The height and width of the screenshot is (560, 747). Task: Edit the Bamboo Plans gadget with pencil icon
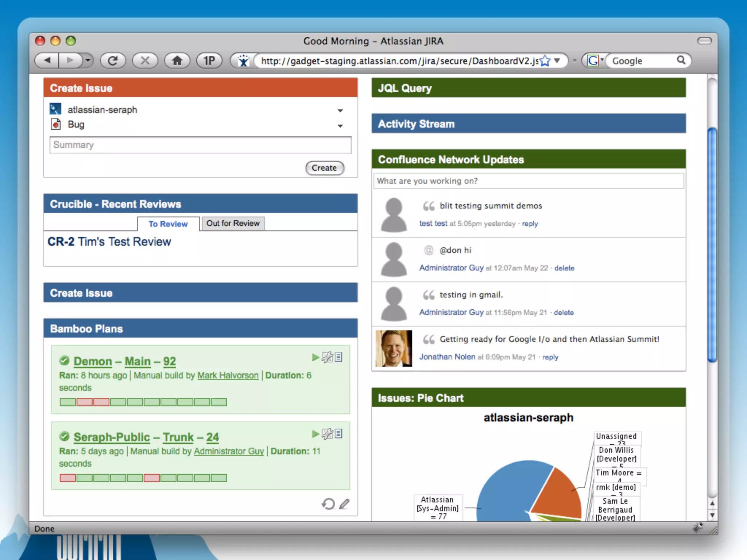pos(344,504)
